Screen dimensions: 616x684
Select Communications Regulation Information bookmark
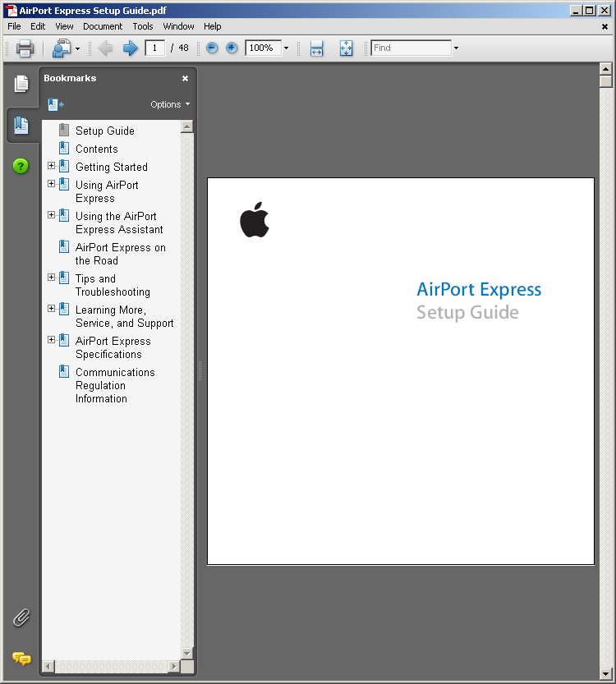115,385
